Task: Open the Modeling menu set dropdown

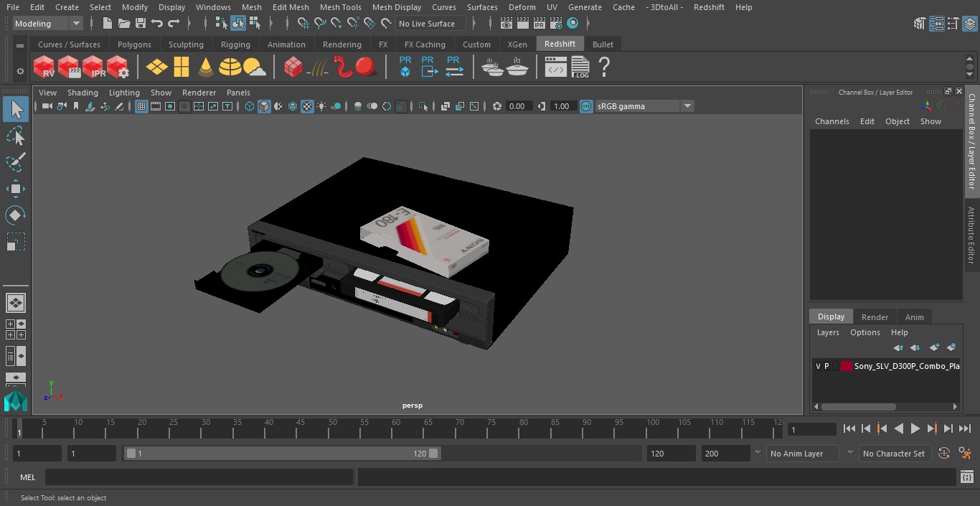Action: (48, 24)
